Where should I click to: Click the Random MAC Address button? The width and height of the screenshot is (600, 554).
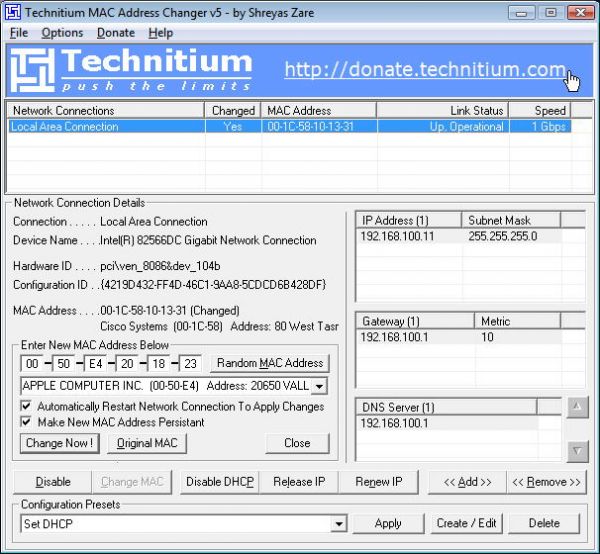[x=270, y=363]
